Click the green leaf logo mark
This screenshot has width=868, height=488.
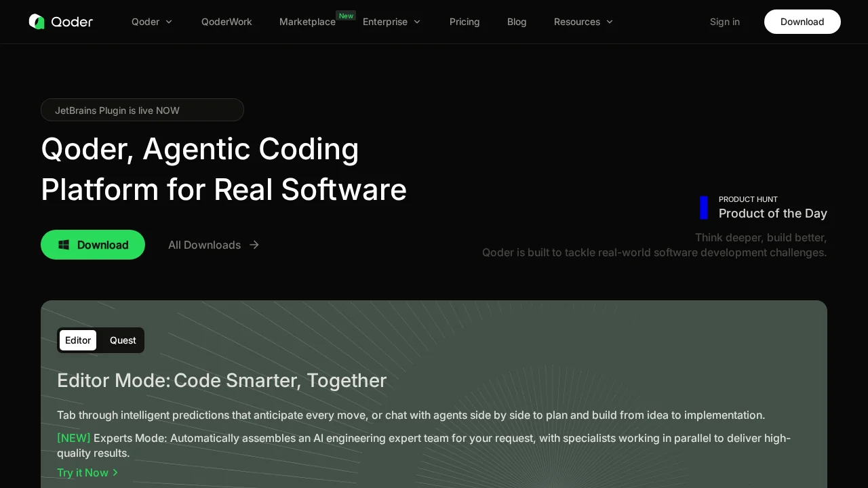point(37,21)
